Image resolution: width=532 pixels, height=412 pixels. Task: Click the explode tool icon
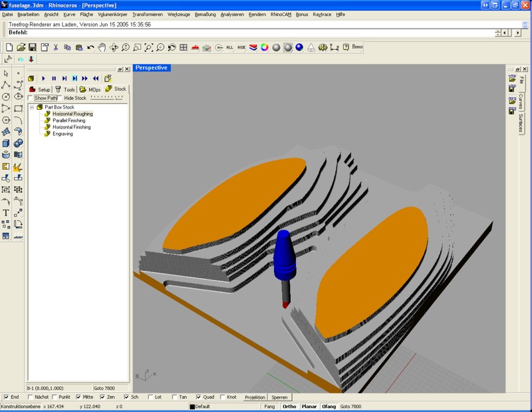coord(18,166)
